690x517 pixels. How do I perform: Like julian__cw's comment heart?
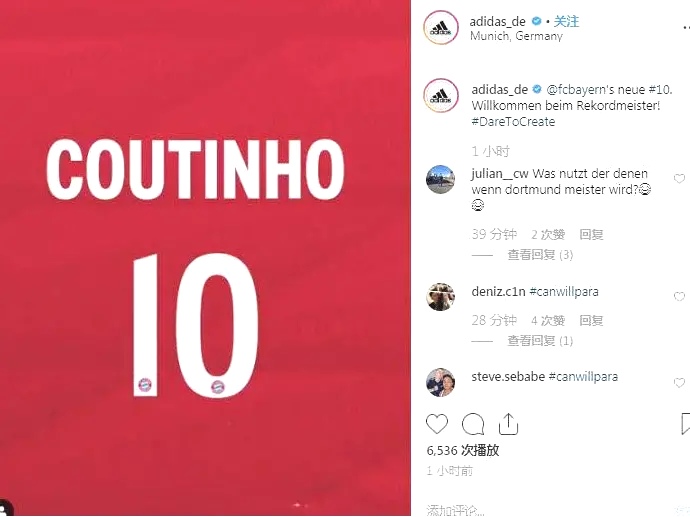coord(679,179)
